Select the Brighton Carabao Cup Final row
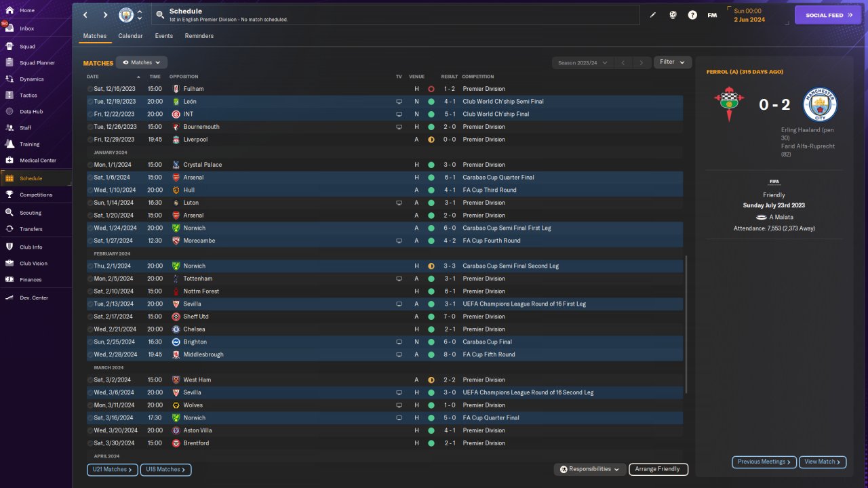Image resolution: width=868 pixels, height=488 pixels. pyautogui.click(x=384, y=342)
